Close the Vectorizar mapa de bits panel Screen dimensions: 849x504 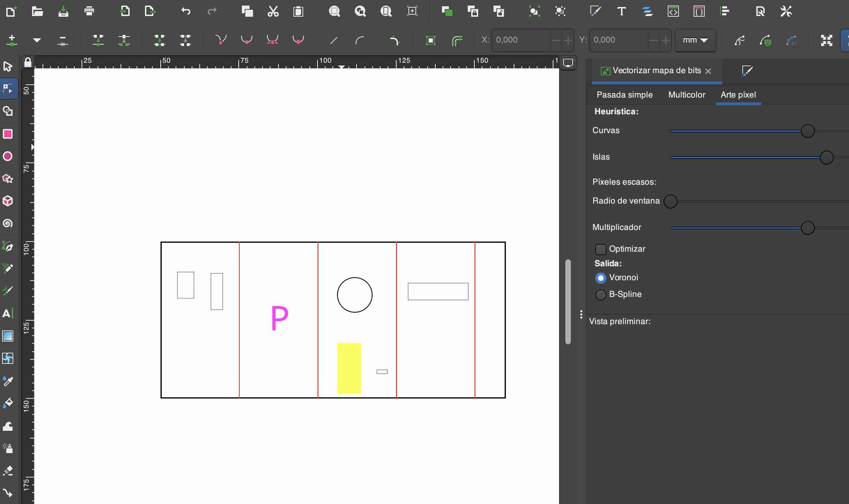click(708, 71)
